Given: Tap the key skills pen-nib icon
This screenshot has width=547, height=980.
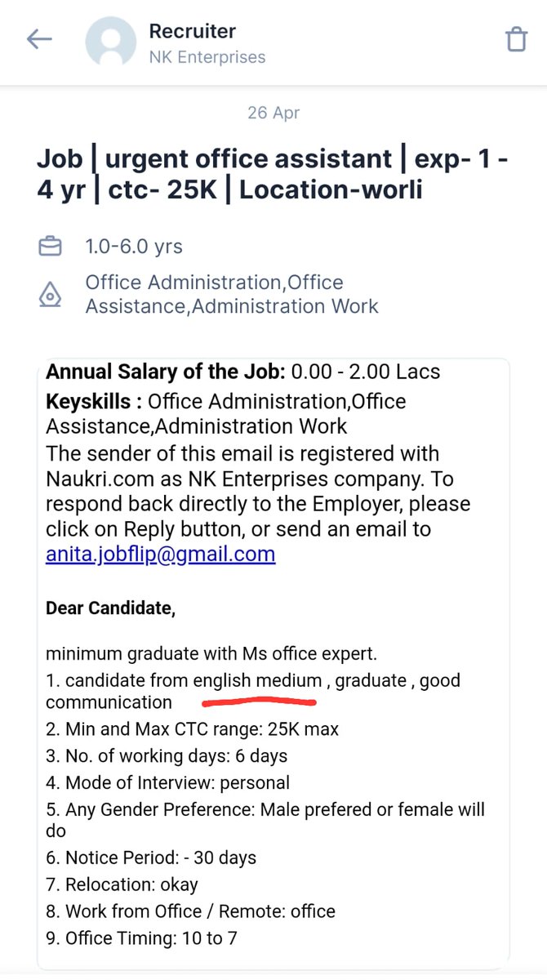Looking at the screenshot, I should pos(51,294).
